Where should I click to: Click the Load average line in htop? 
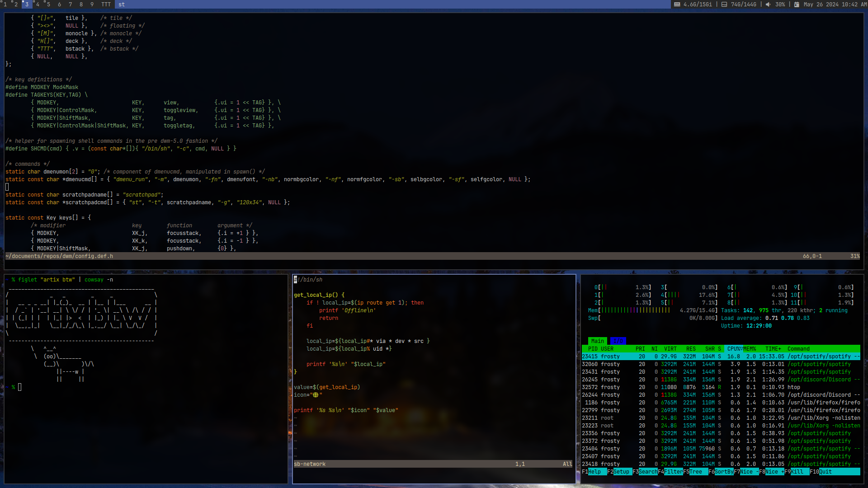[x=765, y=318]
